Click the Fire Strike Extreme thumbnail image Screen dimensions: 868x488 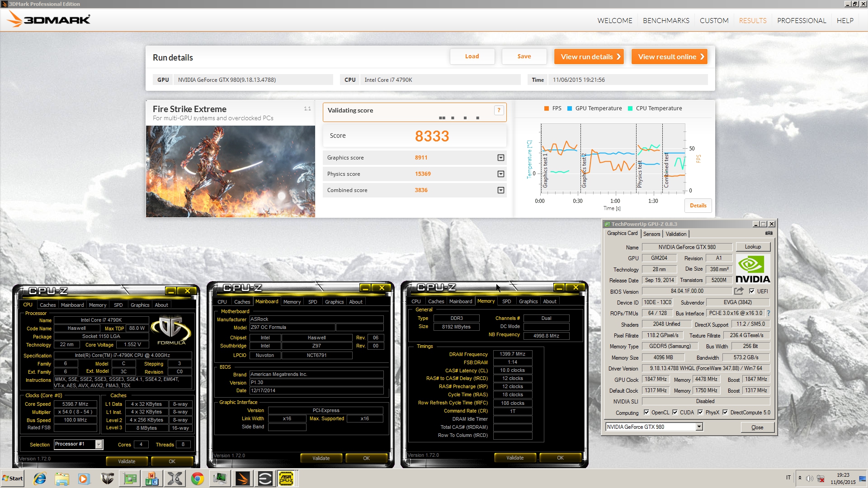pos(231,171)
